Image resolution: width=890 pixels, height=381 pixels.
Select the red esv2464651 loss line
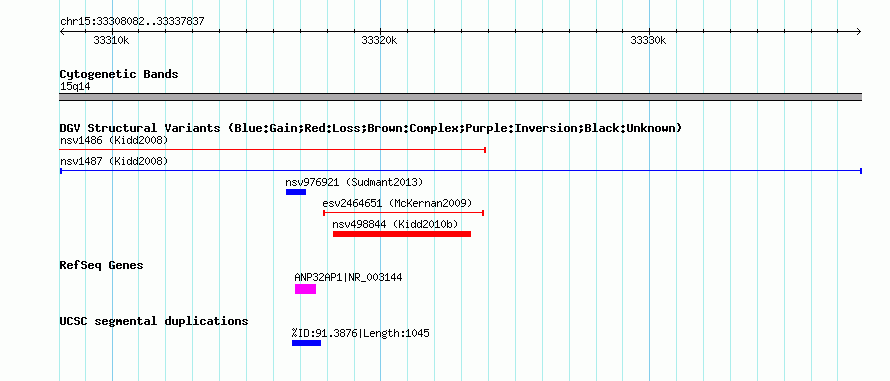pos(403,213)
